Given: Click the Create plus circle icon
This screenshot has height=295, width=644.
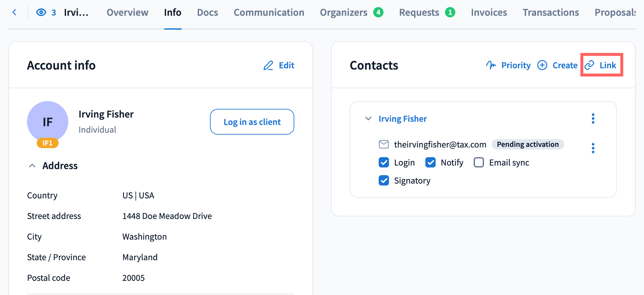Looking at the screenshot, I should [x=542, y=65].
